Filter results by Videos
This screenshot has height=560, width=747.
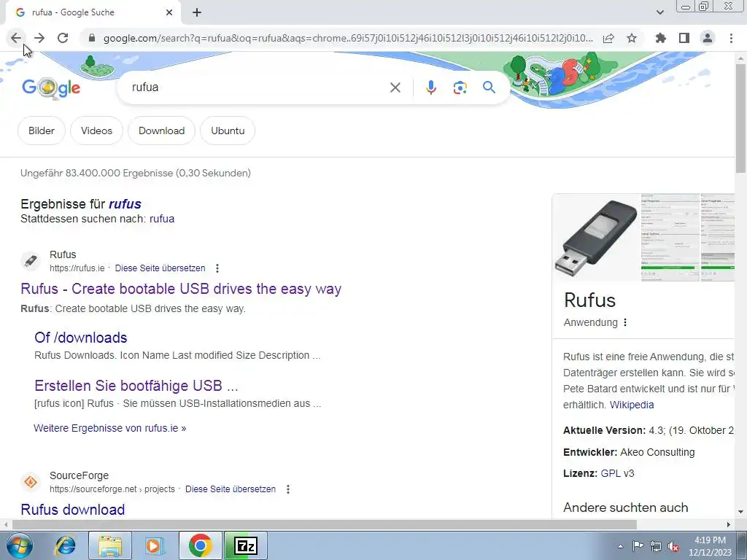[x=97, y=131]
